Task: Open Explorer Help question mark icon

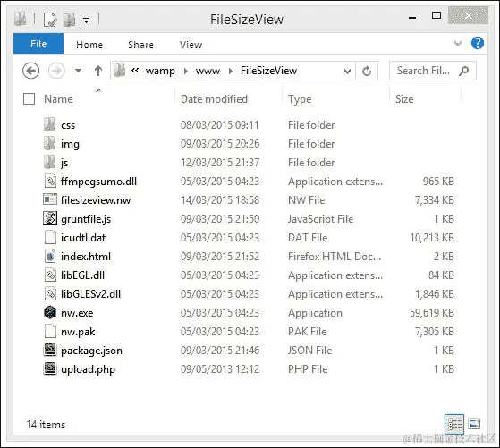Action: pyautogui.click(x=478, y=43)
